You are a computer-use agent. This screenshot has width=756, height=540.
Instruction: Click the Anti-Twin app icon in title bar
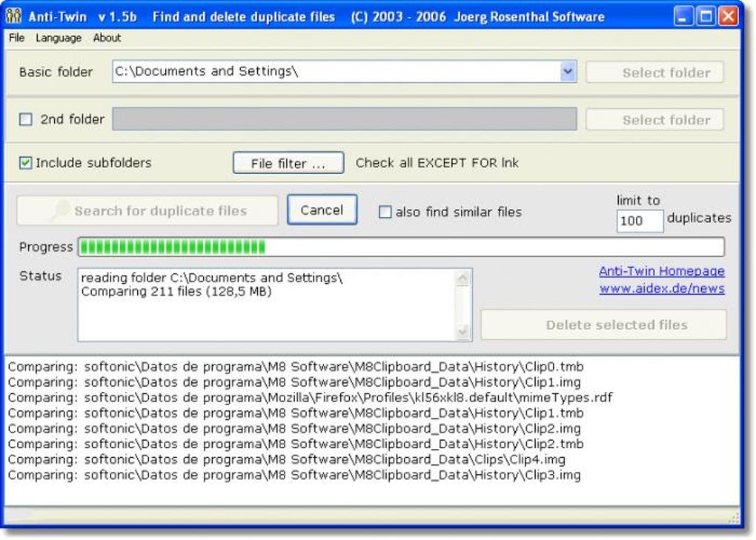[13, 16]
